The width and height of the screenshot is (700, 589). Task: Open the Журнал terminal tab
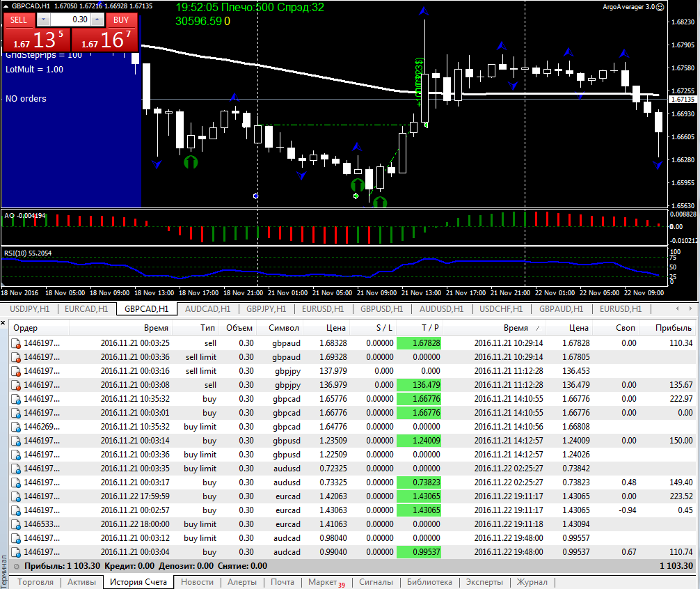point(532,582)
